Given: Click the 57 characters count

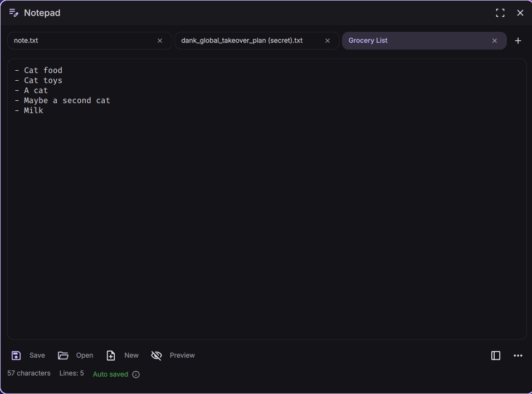Looking at the screenshot, I should coord(29,373).
